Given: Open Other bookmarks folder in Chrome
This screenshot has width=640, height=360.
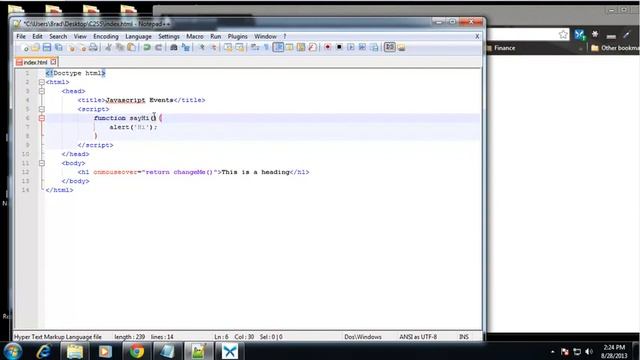Looking at the screenshot, I should [x=615, y=48].
